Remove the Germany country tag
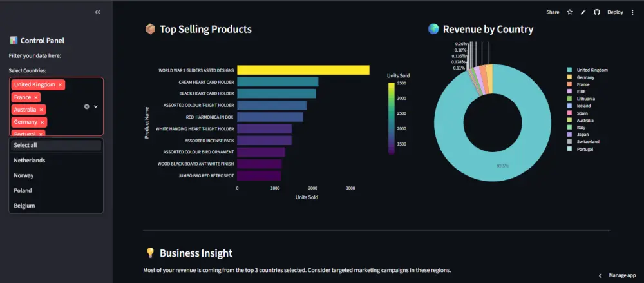Screen dimensions: 644x283 (43, 122)
